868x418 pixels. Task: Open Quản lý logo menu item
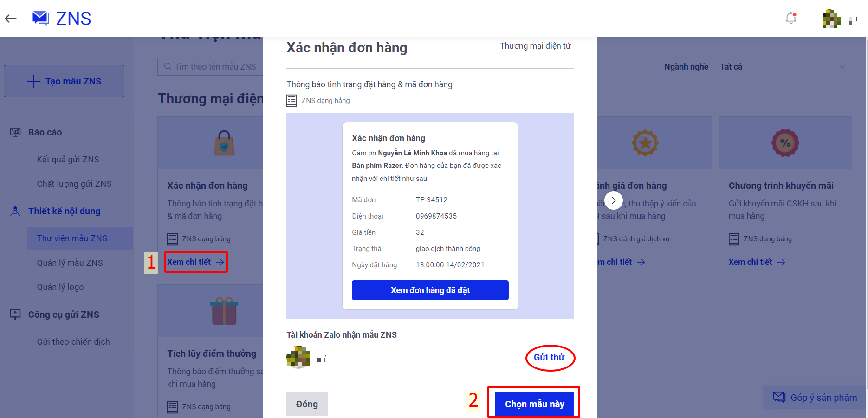coord(60,287)
